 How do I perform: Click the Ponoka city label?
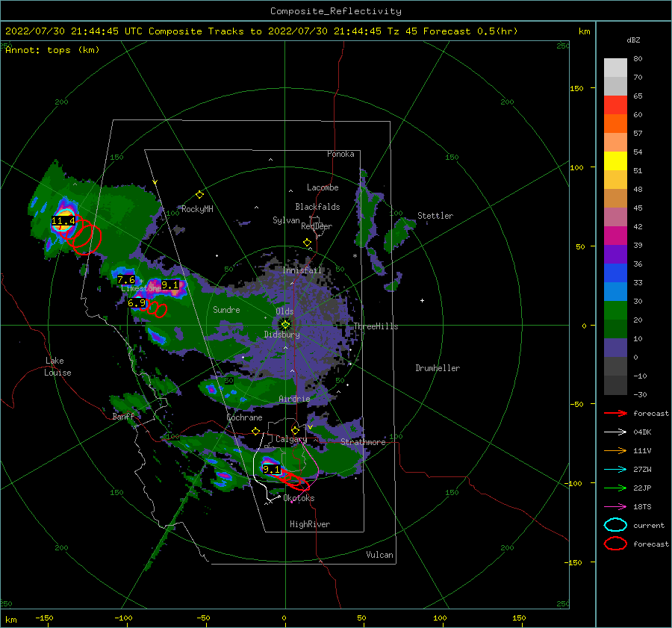click(x=340, y=154)
